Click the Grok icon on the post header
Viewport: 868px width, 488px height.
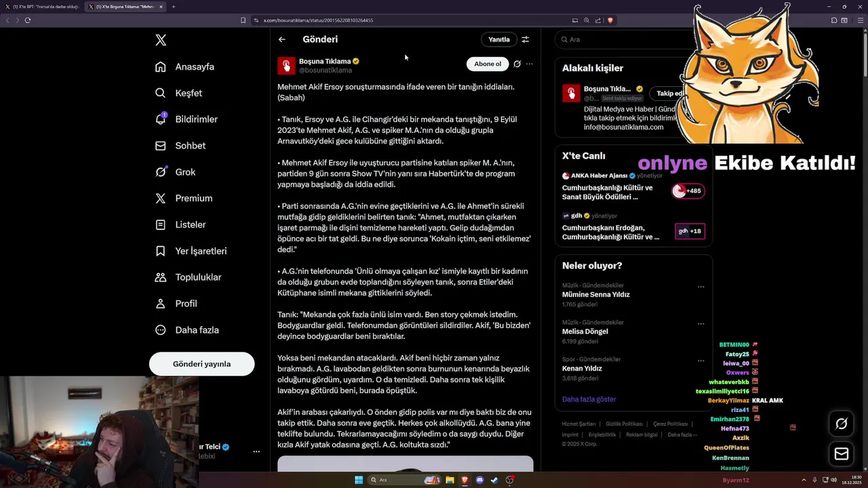click(517, 64)
